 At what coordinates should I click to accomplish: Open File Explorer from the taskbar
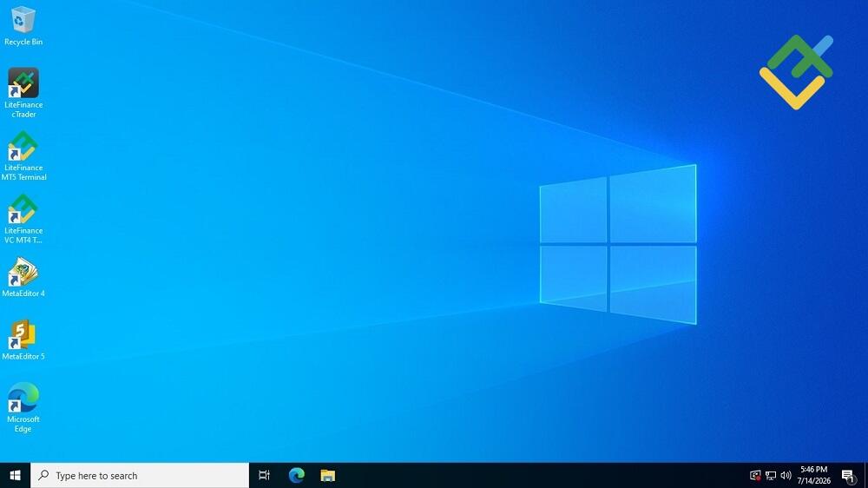tap(328, 475)
